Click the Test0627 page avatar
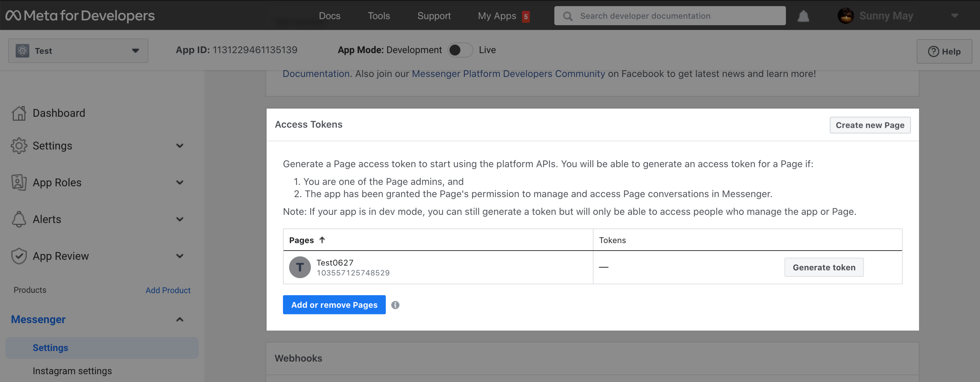Screen dimensions: 980x382 coord(300,268)
